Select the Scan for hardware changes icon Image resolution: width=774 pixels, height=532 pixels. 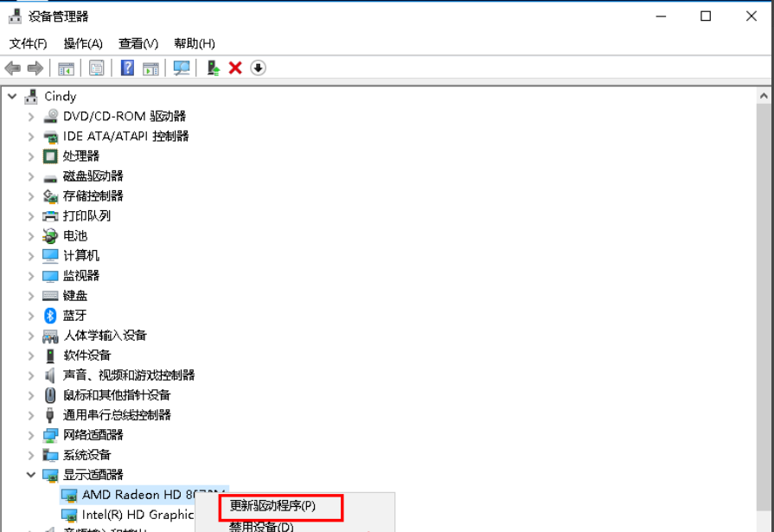pyautogui.click(x=182, y=67)
